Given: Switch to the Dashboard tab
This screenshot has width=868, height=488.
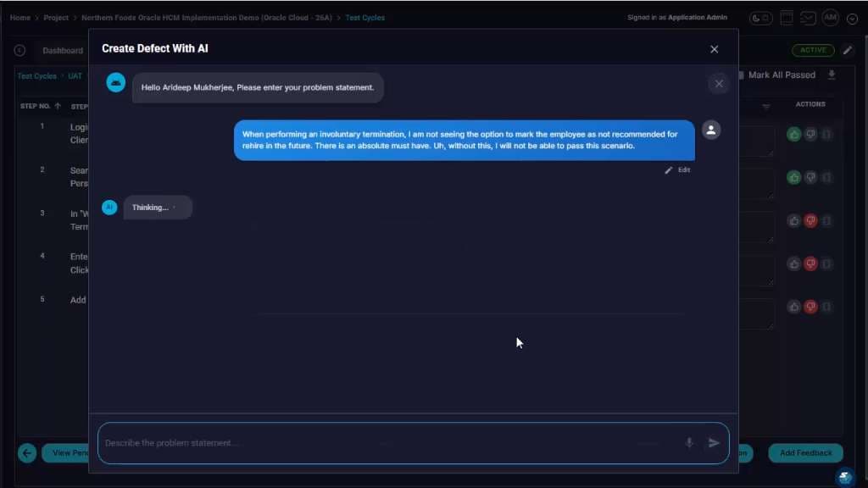Looking at the screenshot, I should pyautogui.click(x=63, y=50).
